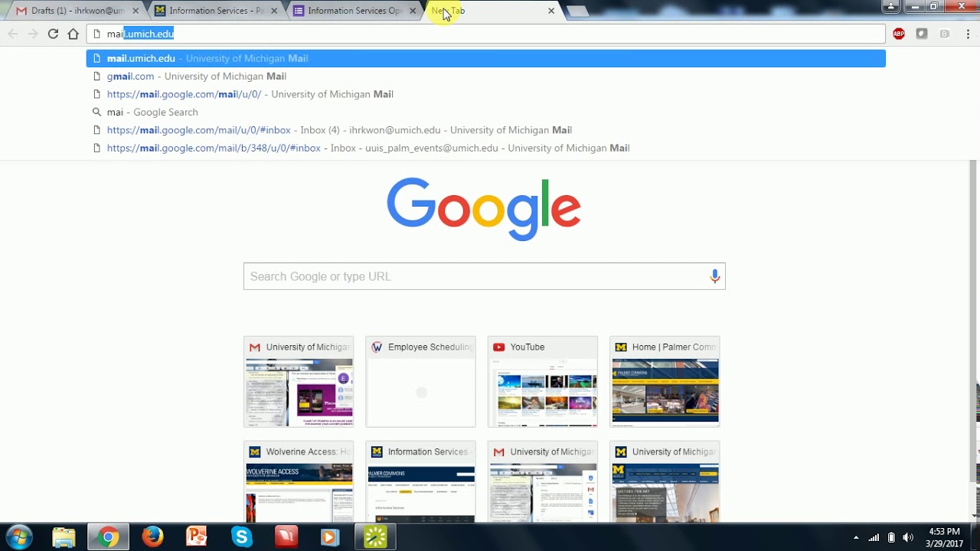Select the "mai - Google Search" suggestion
The height and width of the screenshot is (551, 980).
point(485,112)
